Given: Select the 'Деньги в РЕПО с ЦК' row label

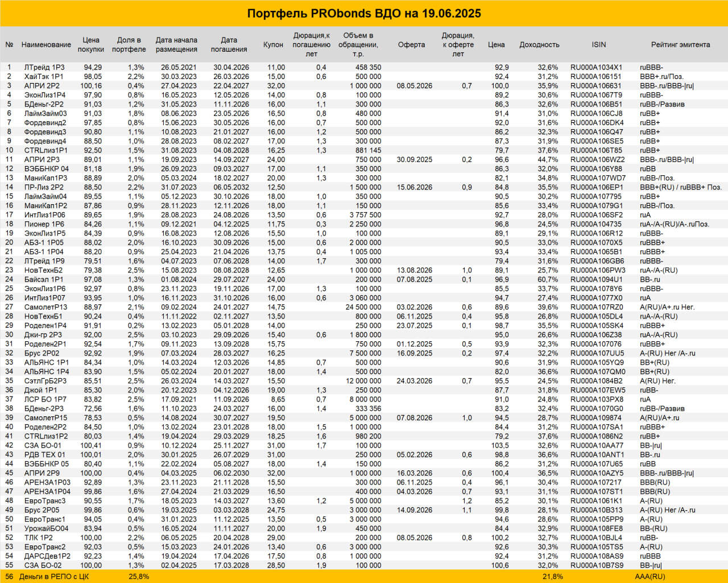Looking at the screenshot, I should click(x=54, y=577).
